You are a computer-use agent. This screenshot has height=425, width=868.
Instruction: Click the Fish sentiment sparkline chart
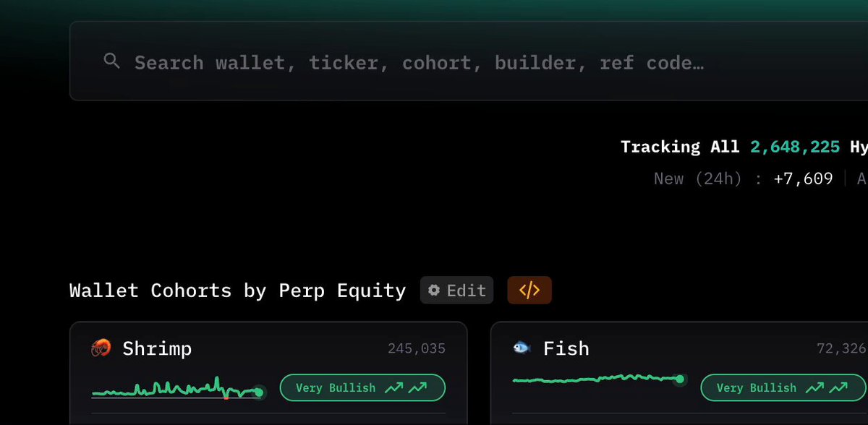(x=599, y=379)
